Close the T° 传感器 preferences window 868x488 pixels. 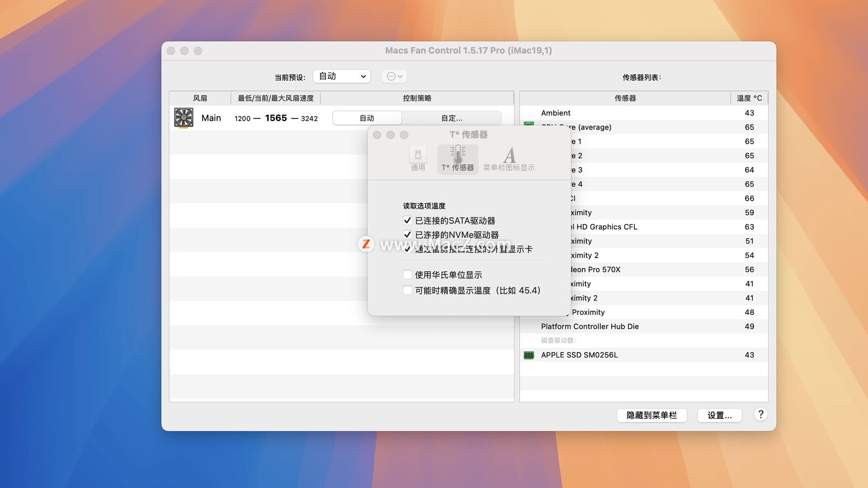(x=377, y=135)
